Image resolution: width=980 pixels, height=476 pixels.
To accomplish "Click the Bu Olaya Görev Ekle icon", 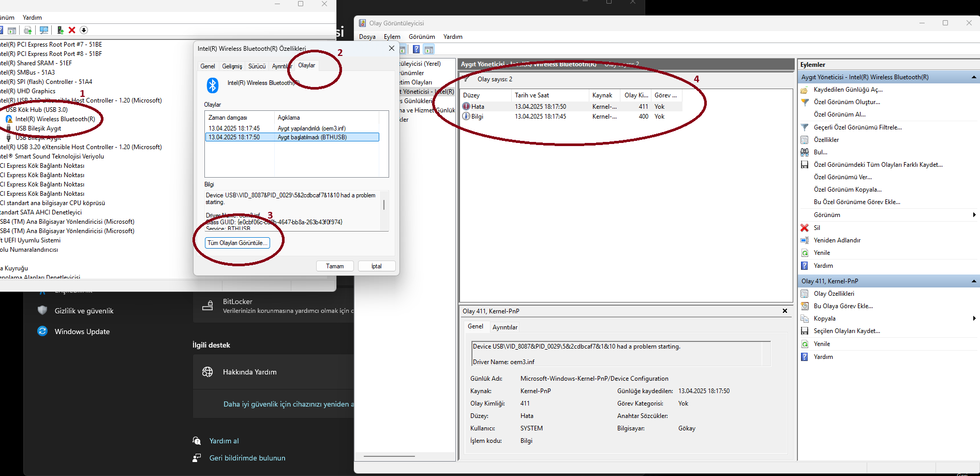I will 805,306.
